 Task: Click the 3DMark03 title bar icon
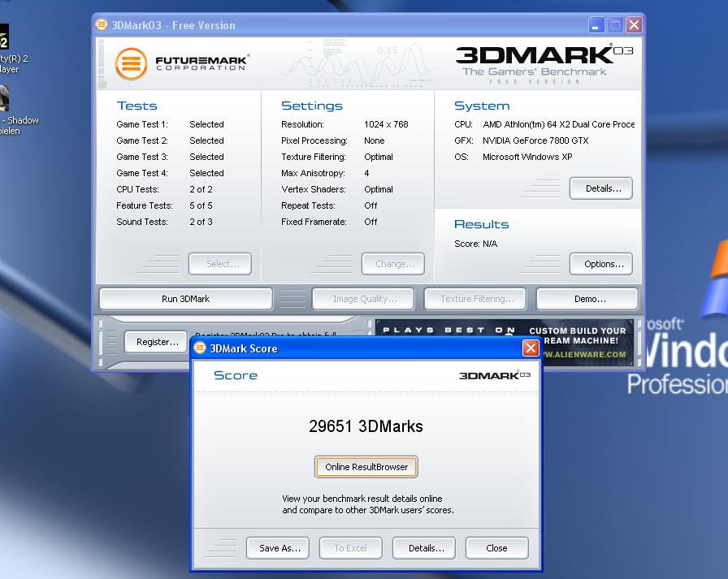pyautogui.click(x=102, y=24)
